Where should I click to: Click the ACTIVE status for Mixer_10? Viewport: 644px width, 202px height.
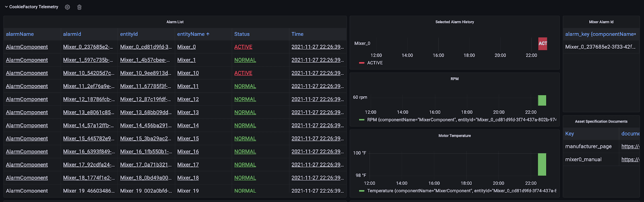pos(243,73)
